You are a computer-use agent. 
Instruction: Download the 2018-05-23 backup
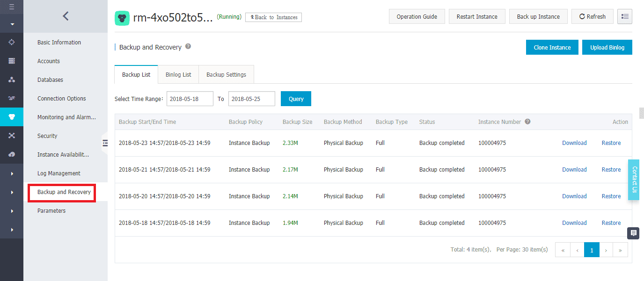(574, 143)
